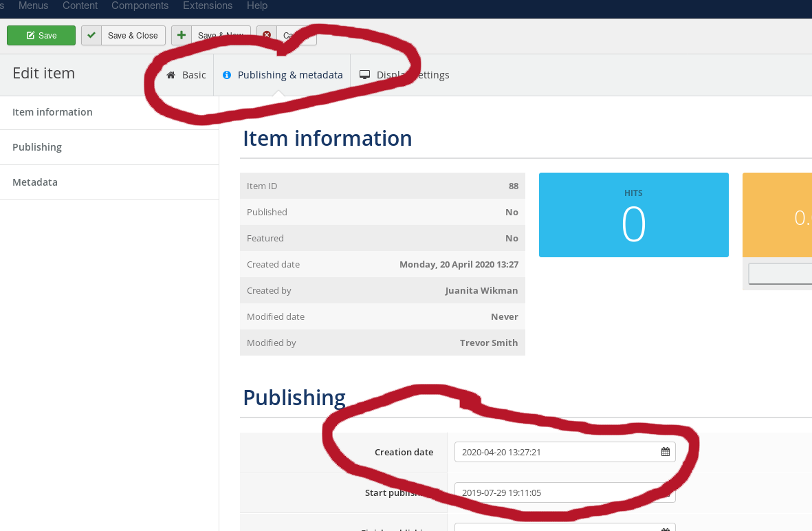Click the pencil icon on the green Save button
Image resolution: width=812 pixels, height=531 pixels.
coord(30,36)
